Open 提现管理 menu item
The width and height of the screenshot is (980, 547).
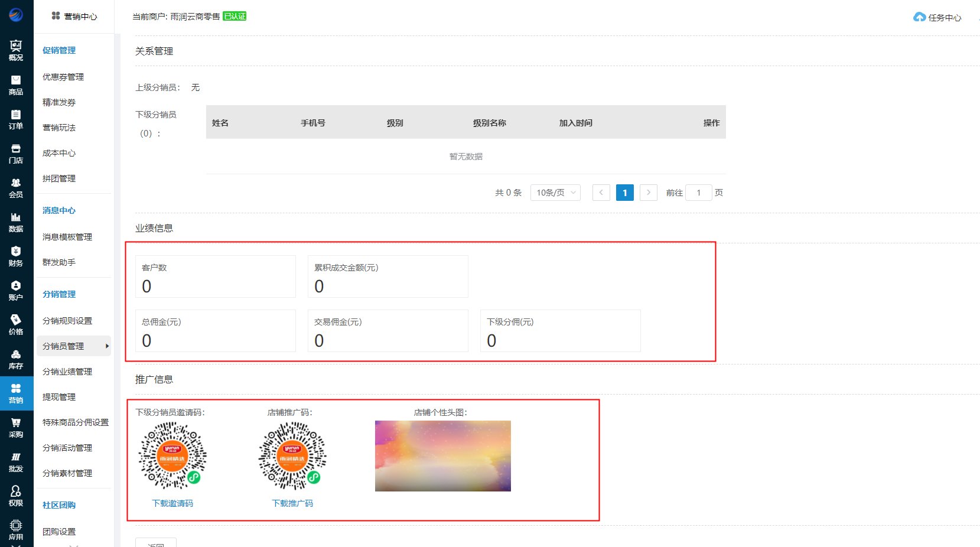(x=59, y=397)
